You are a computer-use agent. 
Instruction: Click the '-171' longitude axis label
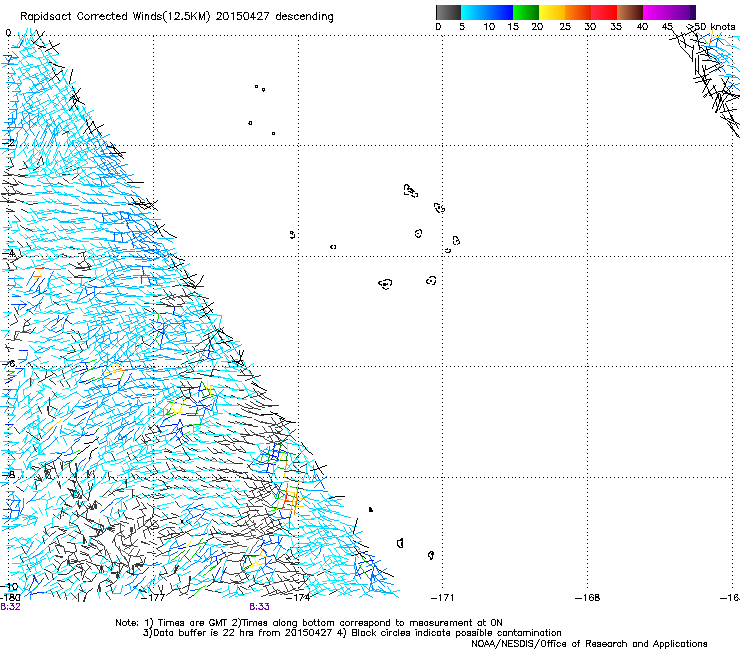click(443, 598)
